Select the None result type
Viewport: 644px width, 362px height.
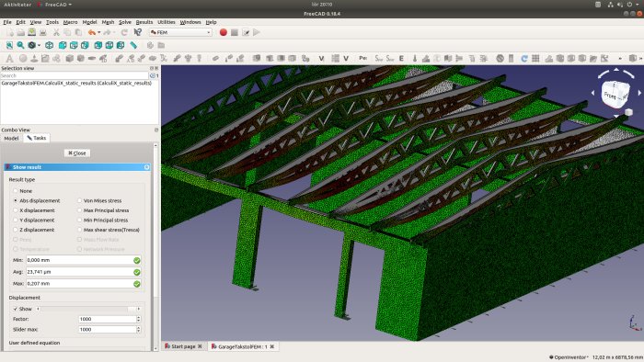point(16,191)
